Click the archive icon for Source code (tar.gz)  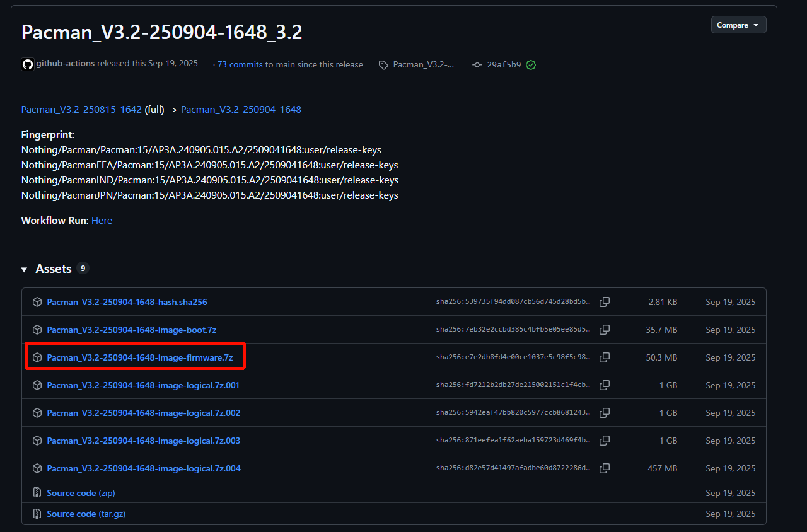[37, 514]
